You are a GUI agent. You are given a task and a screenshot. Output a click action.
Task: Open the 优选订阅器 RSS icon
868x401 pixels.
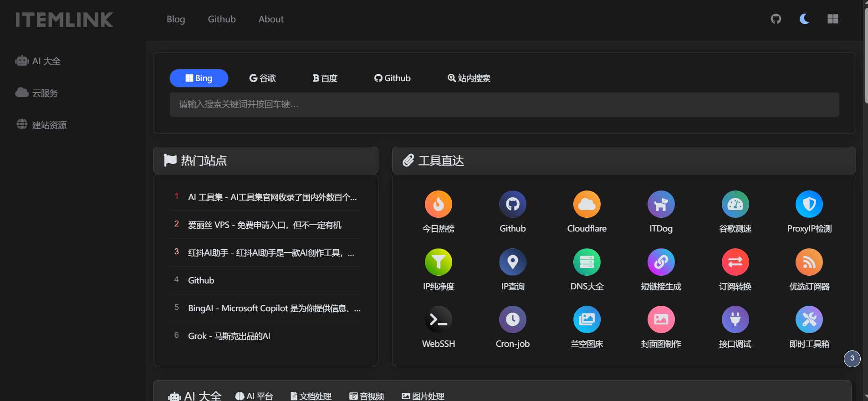809,262
